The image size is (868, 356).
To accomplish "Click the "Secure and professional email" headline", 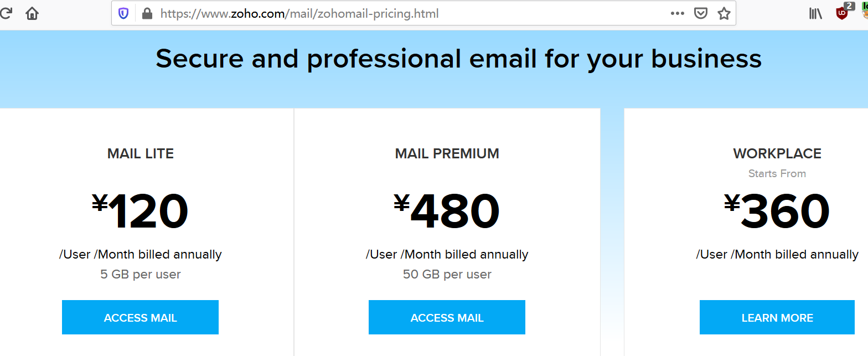I will click(458, 59).
